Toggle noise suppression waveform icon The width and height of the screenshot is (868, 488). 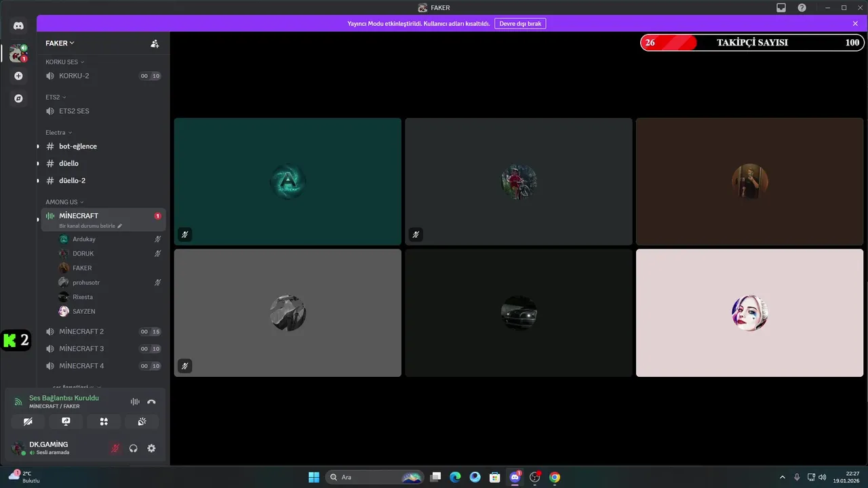(135, 402)
